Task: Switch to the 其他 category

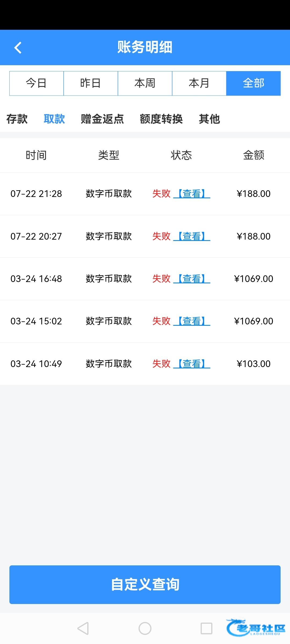Action: tap(209, 119)
